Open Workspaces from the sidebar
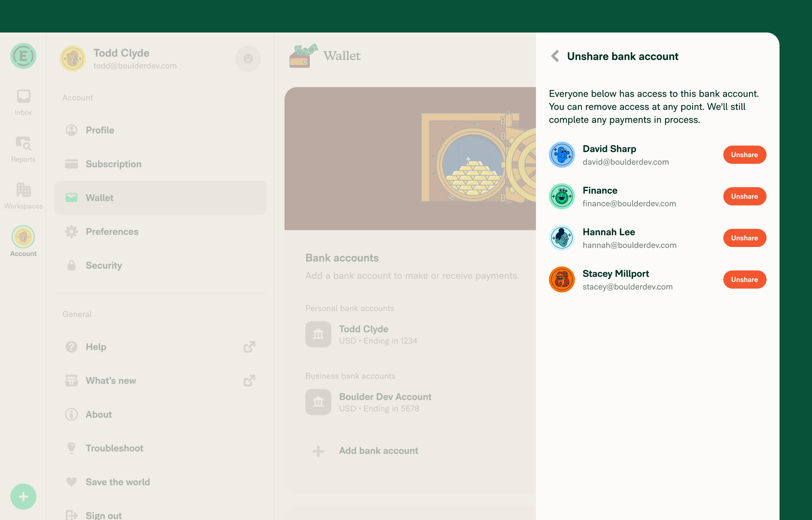Screen dimensions: 812x520 (23, 190)
